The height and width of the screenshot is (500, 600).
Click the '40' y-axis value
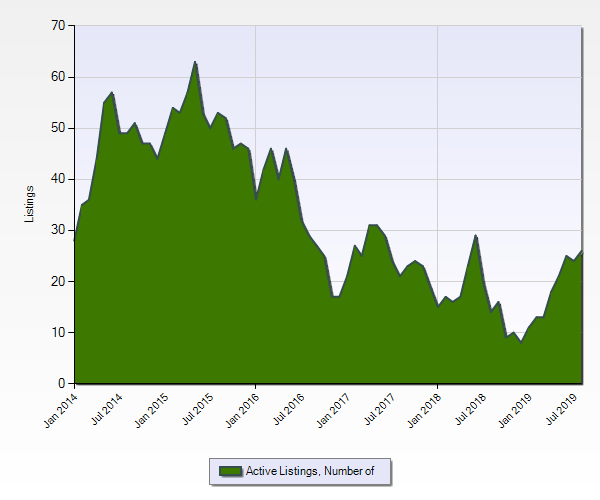[x=58, y=179]
